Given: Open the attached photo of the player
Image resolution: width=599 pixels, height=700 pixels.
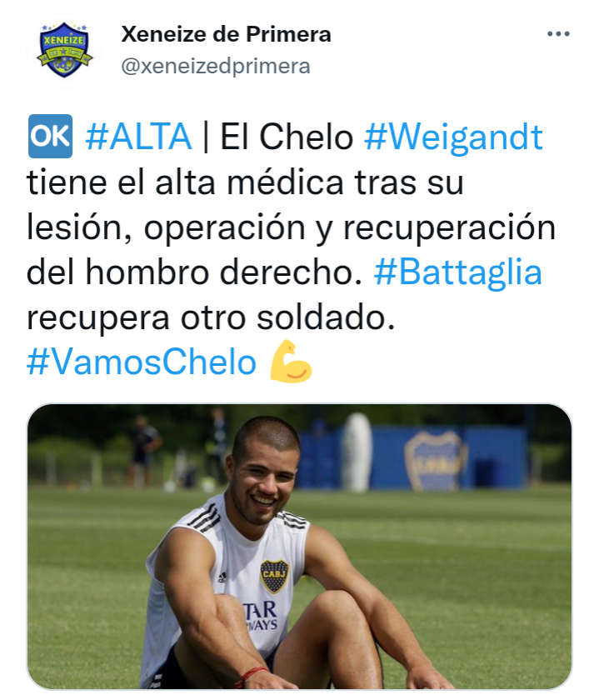Looking at the screenshot, I should (x=299, y=547).
